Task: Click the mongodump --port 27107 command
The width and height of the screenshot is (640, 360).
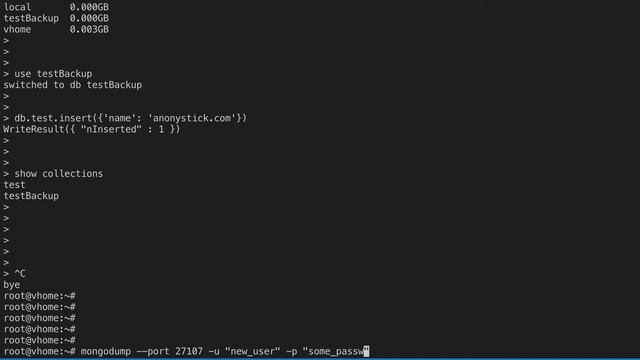Action: (x=224, y=351)
